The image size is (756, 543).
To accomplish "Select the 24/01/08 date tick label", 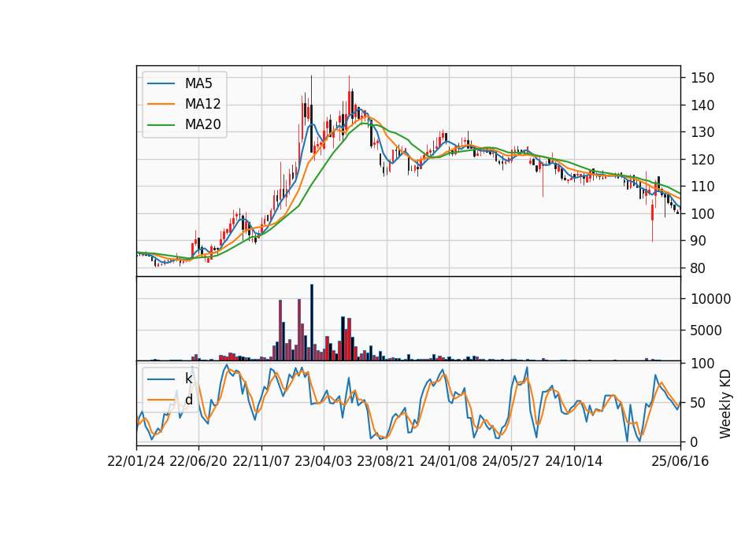I will (x=448, y=461).
